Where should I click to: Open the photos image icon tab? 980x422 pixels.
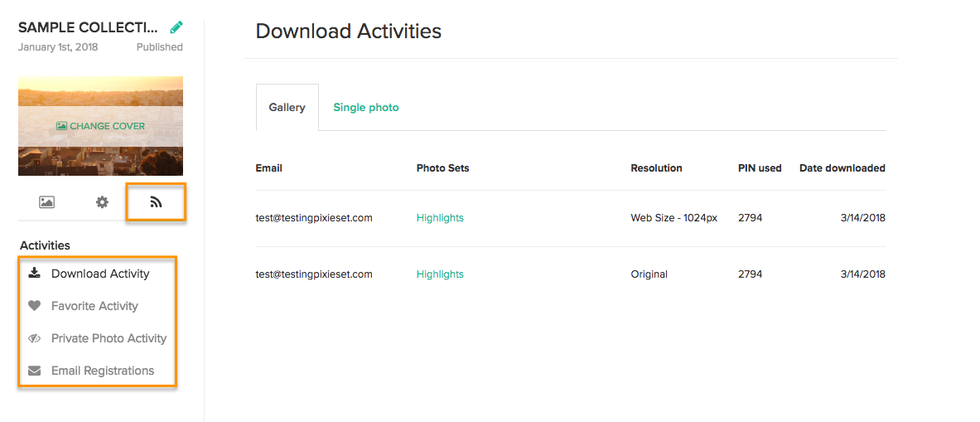[x=46, y=202]
